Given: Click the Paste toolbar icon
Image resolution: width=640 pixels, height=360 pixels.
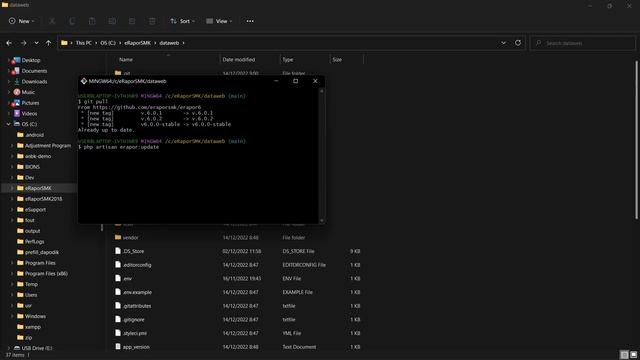Looking at the screenshot, I should click(x=92, y=21).
